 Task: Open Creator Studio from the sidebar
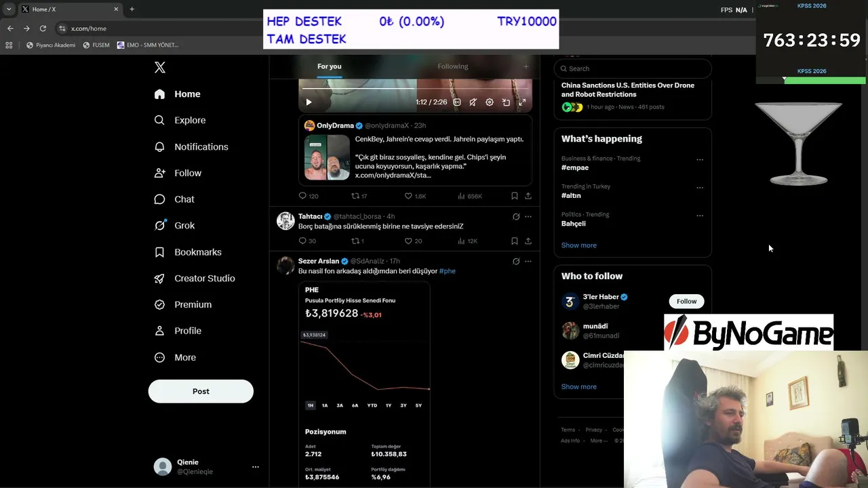pos(195,279)
